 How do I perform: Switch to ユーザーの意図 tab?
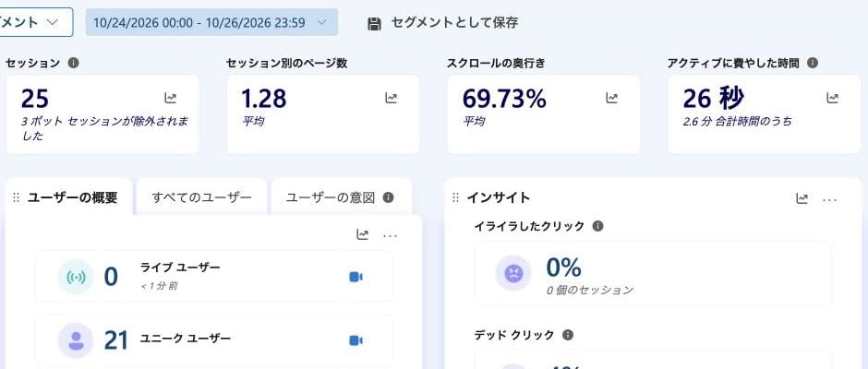pos(341,197)
